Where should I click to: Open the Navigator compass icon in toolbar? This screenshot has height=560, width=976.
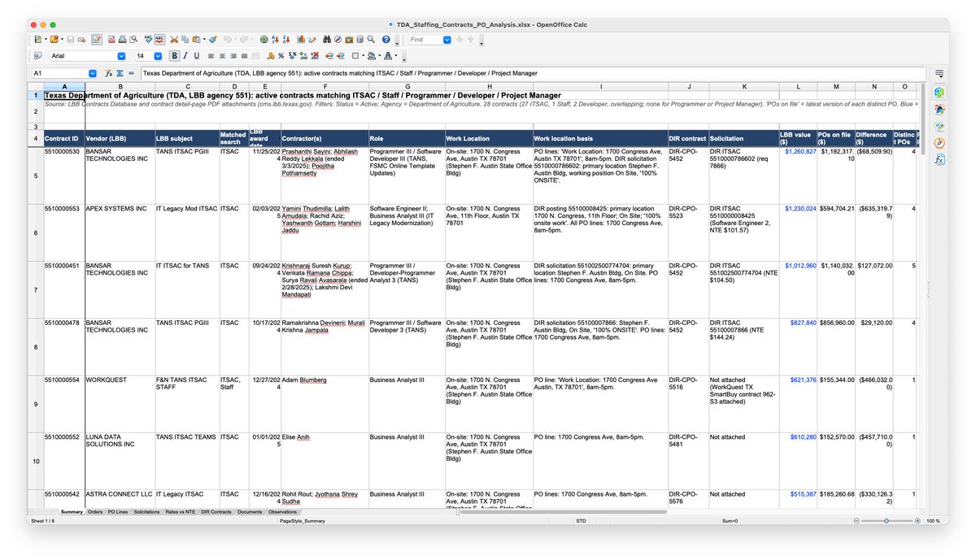click(x=338, y=39)
